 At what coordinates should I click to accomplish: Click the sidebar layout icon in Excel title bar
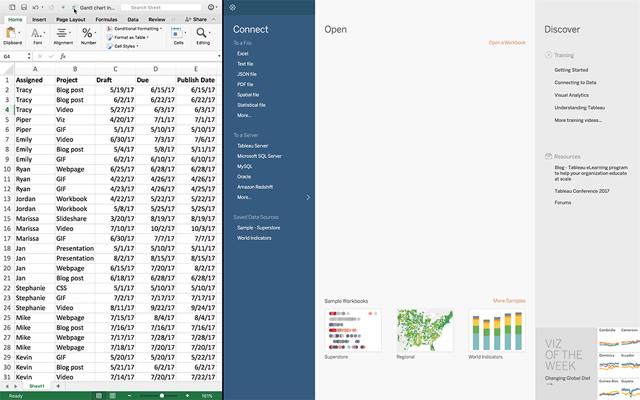[12, 7]
